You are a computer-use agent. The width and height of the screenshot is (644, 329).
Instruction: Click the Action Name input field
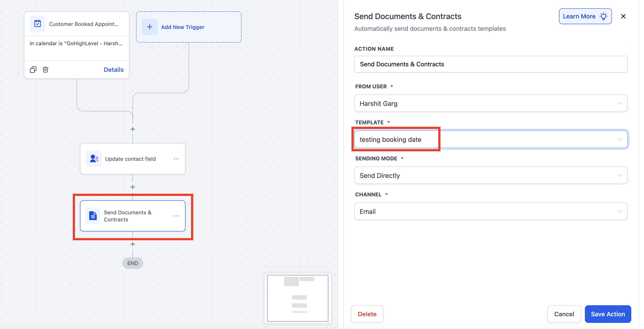(491, 64)
